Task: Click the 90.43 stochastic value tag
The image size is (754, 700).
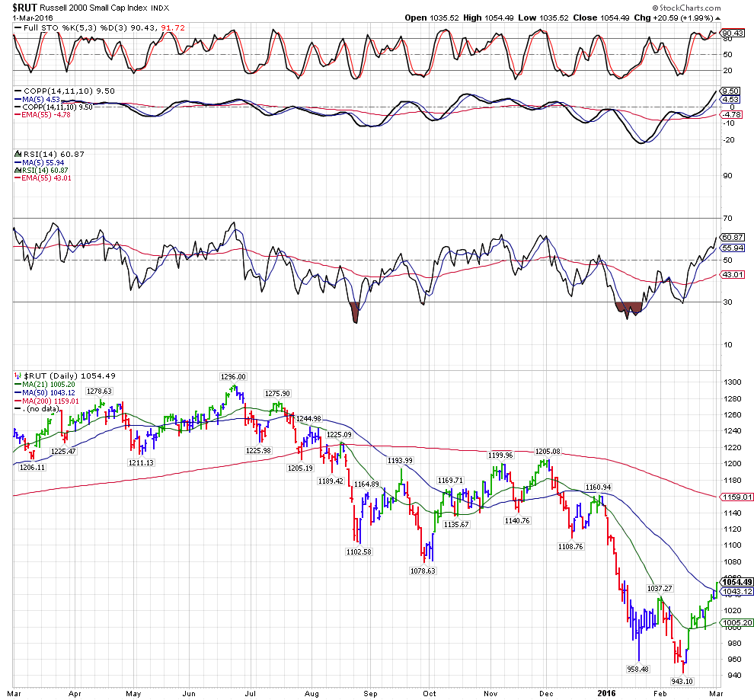Action: (732, 34)
